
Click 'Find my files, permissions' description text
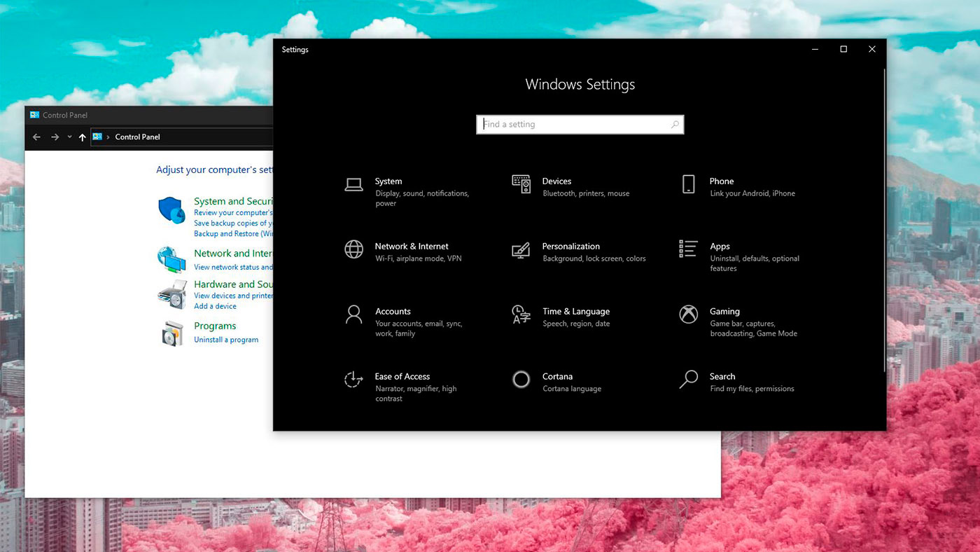coord(752,389)
